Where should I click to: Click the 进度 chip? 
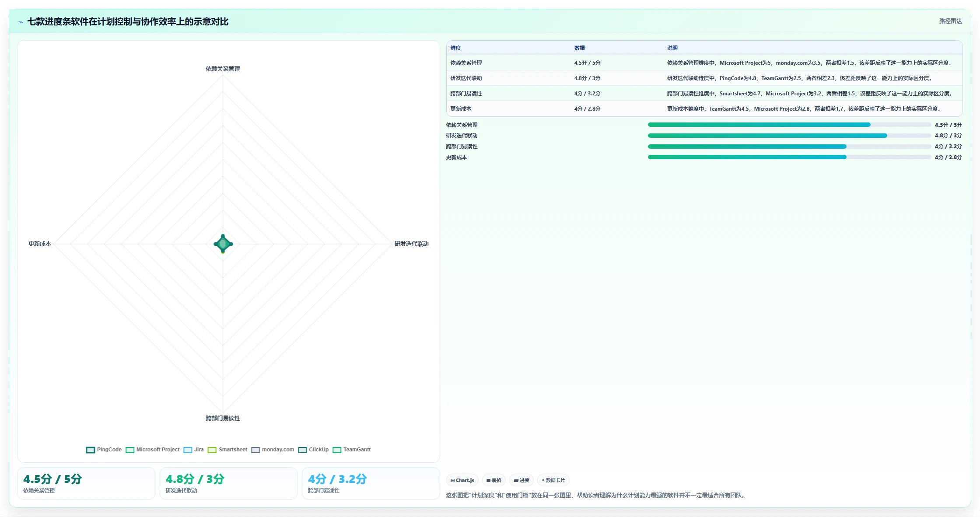(x=521, y=480)
